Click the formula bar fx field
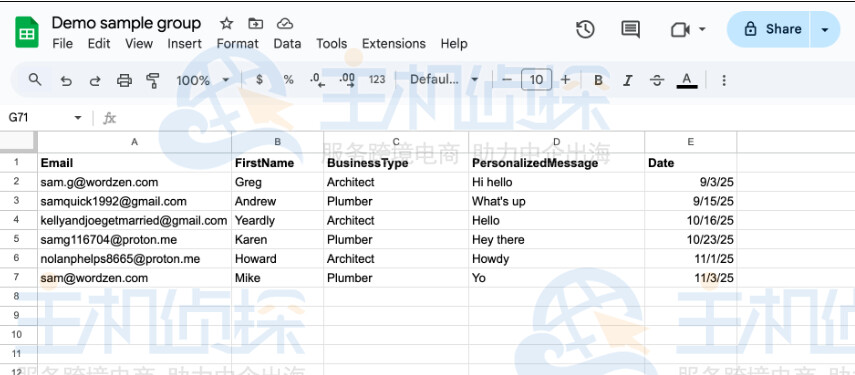This screenshot has height=375, width=855. tap(485, 118)
